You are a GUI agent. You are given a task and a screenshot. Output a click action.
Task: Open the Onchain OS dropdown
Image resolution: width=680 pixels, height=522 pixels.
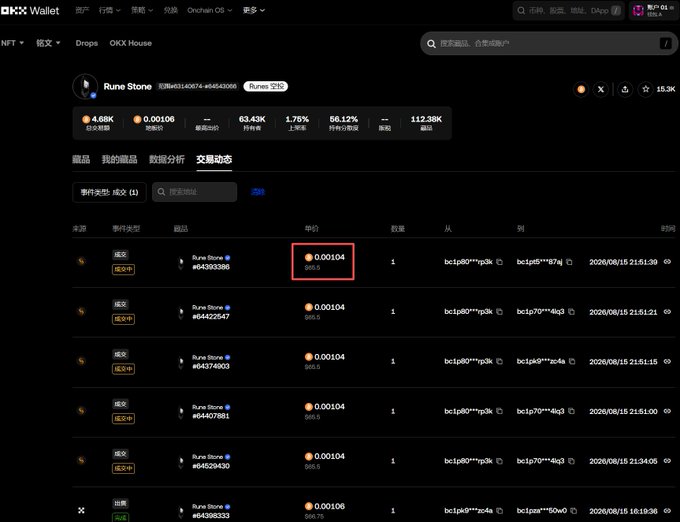click(209, 10)
